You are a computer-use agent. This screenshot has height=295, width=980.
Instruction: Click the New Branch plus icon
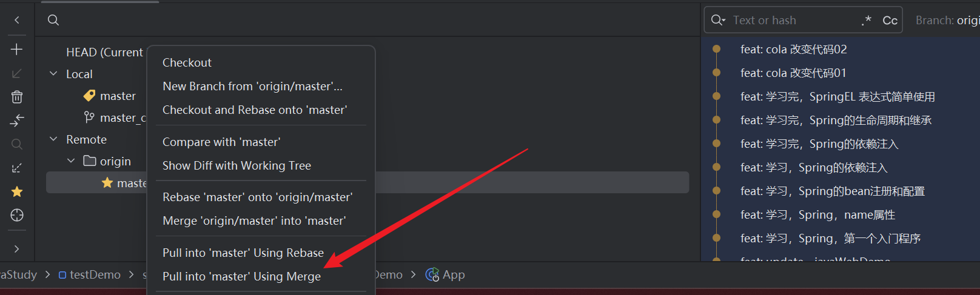pos(17,49)
